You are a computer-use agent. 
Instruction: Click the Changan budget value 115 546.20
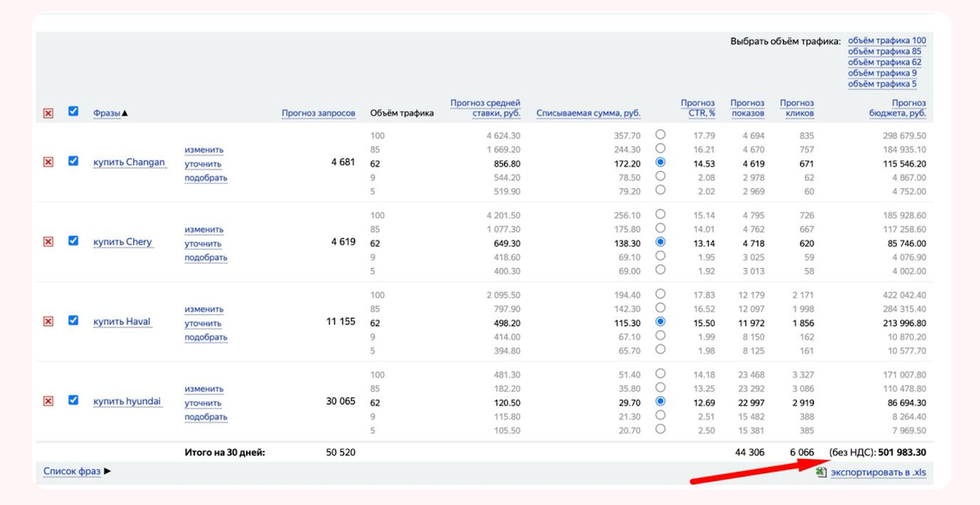902,163
